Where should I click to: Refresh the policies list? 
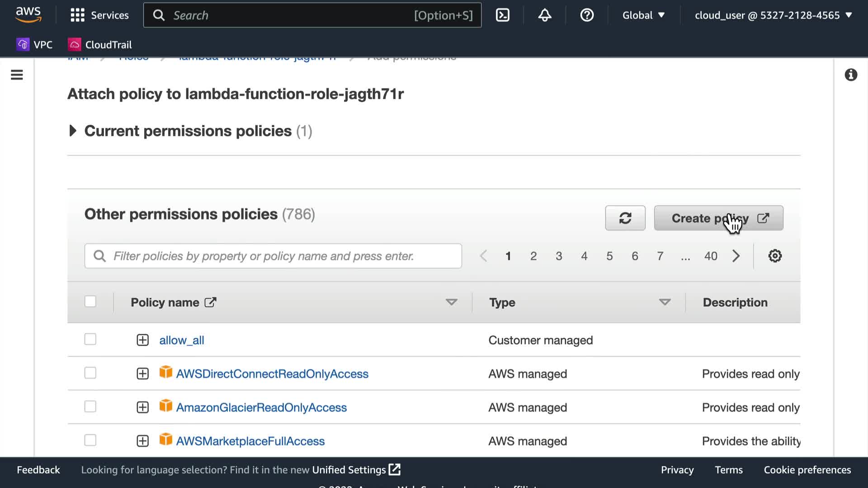pyautogui.click(x=625, y=218)
